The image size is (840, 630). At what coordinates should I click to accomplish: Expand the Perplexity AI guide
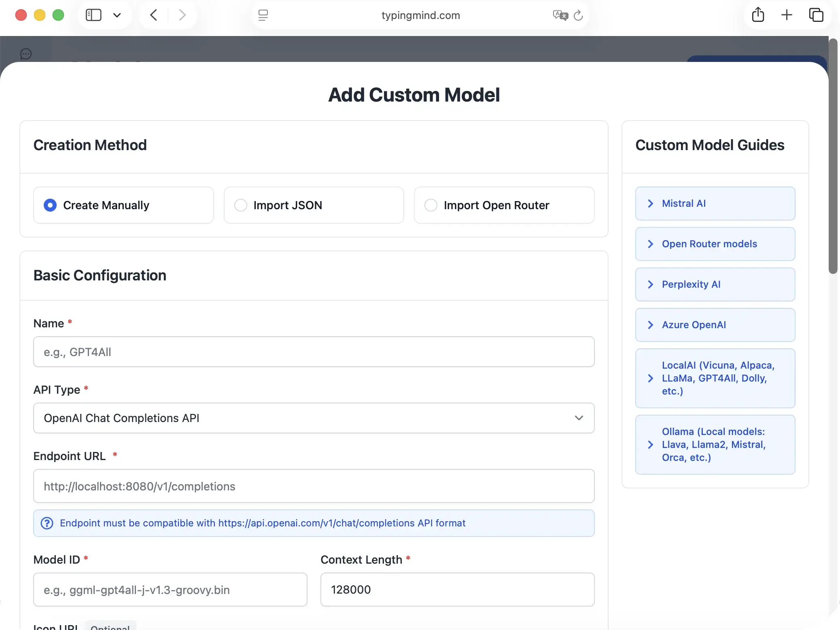[715, 284]
